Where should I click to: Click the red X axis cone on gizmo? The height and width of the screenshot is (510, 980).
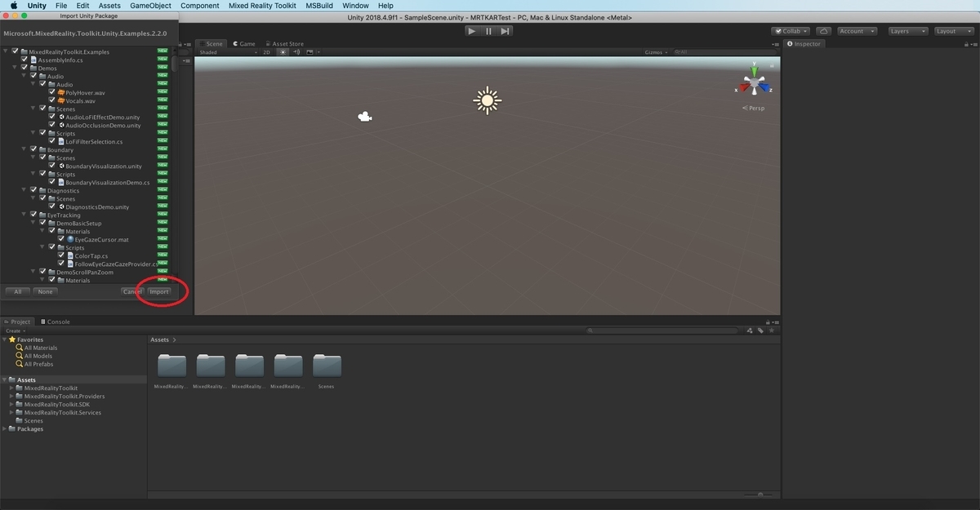[743, 87]
